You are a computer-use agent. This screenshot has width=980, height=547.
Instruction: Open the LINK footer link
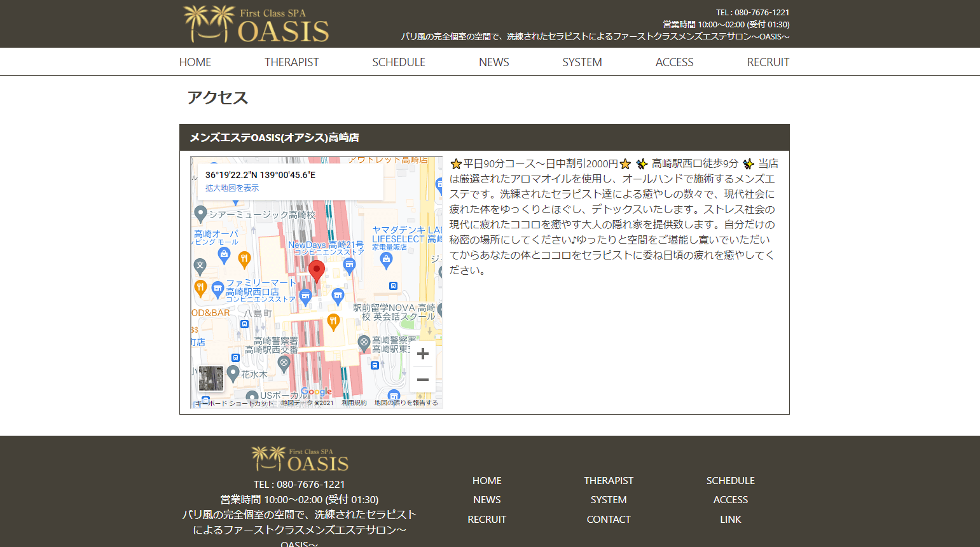point(731,520)
